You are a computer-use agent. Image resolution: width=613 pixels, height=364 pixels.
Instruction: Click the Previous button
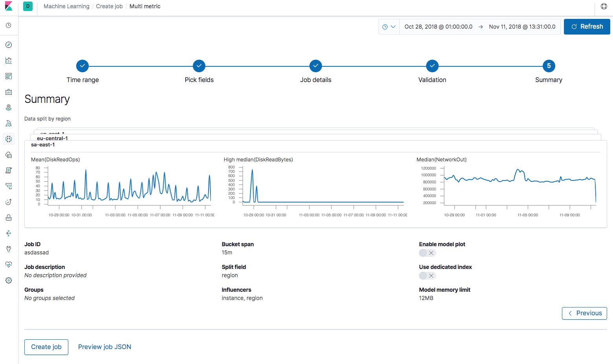(584, 313)
